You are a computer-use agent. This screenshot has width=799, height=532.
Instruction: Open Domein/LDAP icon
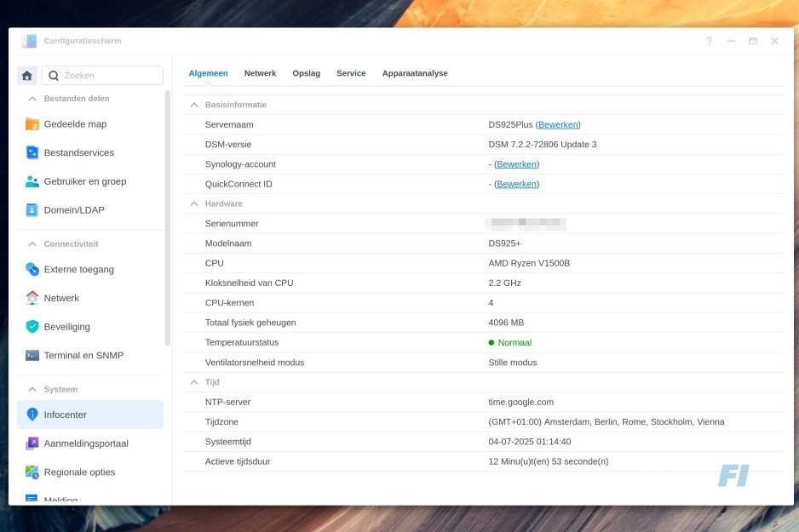32,209
